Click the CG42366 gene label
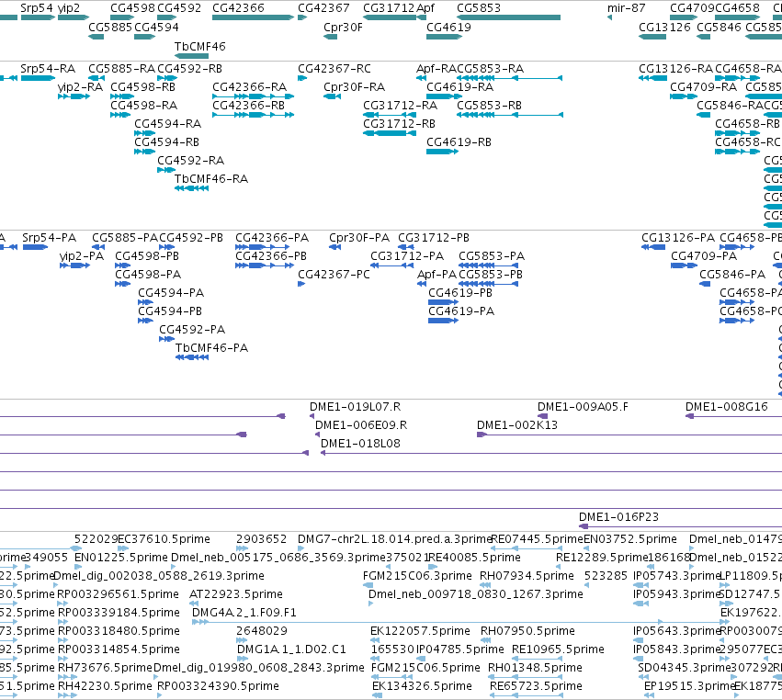 [238, 8]
